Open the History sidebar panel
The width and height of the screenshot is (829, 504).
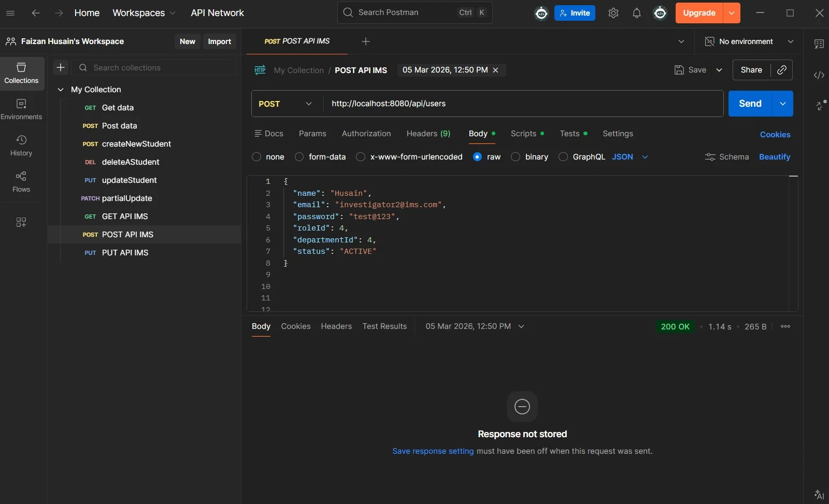click(x=21, y=146)
